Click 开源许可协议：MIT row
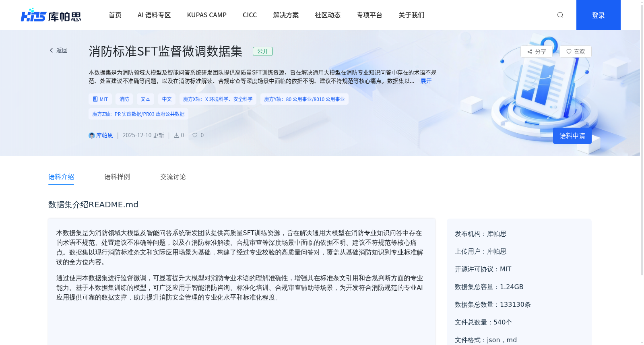 coord(483,269)
